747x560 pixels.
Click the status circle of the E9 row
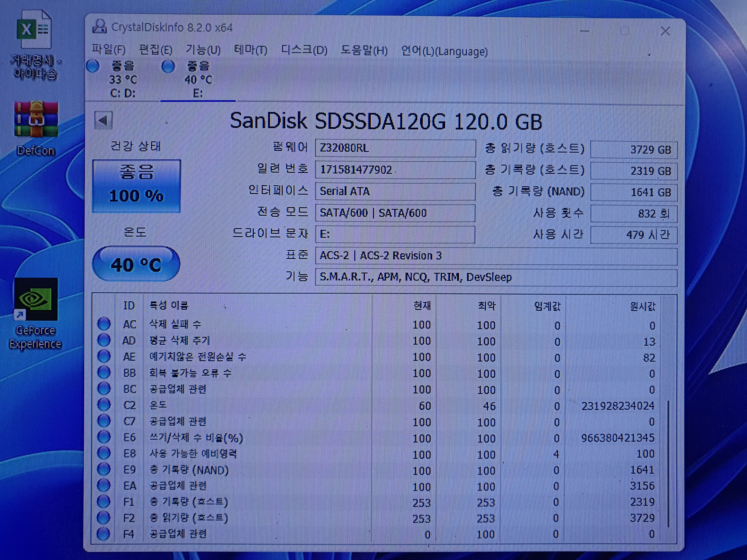point(104,469)
